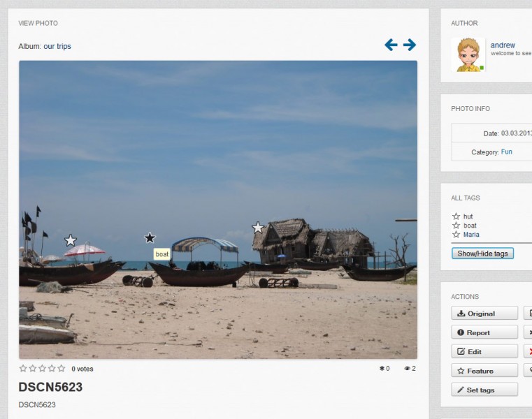The height and width of the screenshot is (419, 532).
Task: Go to the next photo arrow
Action: point(410,45)
